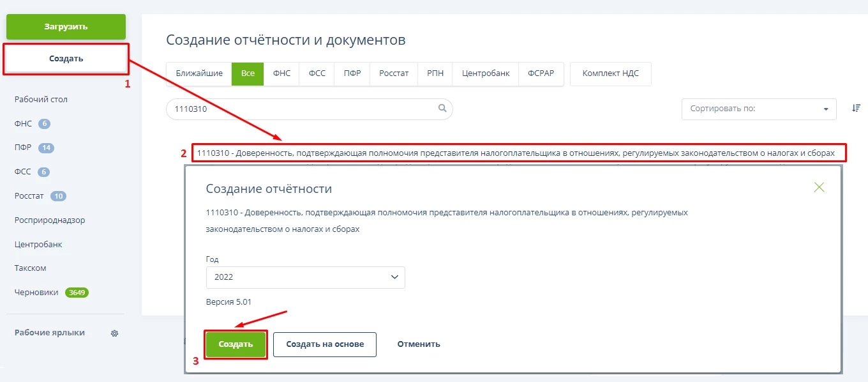The width and height of the screenshot is (868, 382).
Task: Open the ФНС filter tab
Action: (x=281, y=73)
